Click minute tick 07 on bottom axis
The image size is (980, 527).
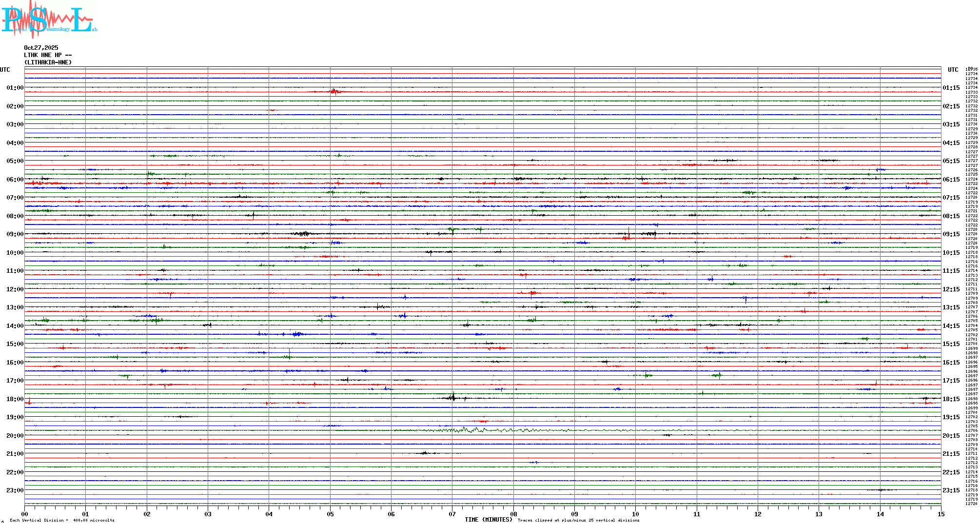point(452,514)
